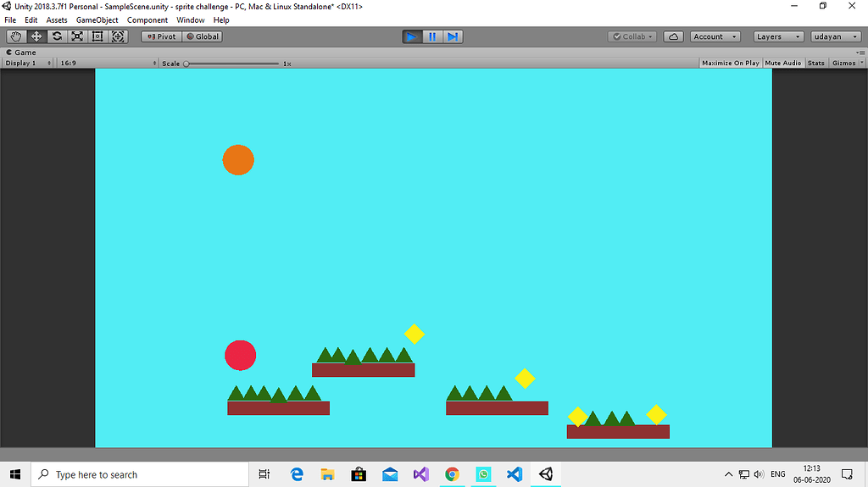This screenshot has height=487, width=868.
Task: Open the Gizmos dropdown
Action: click(x=848, y=63)
